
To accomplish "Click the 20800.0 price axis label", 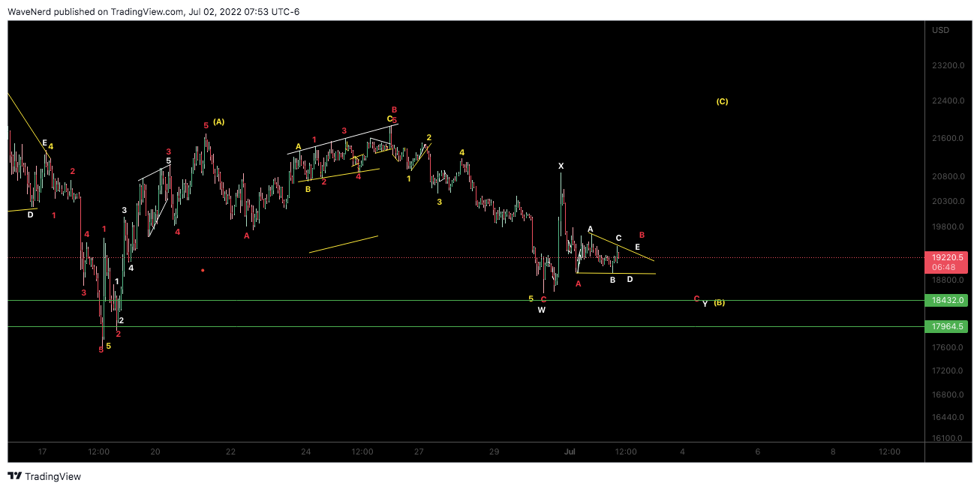I will pos(947,177).
